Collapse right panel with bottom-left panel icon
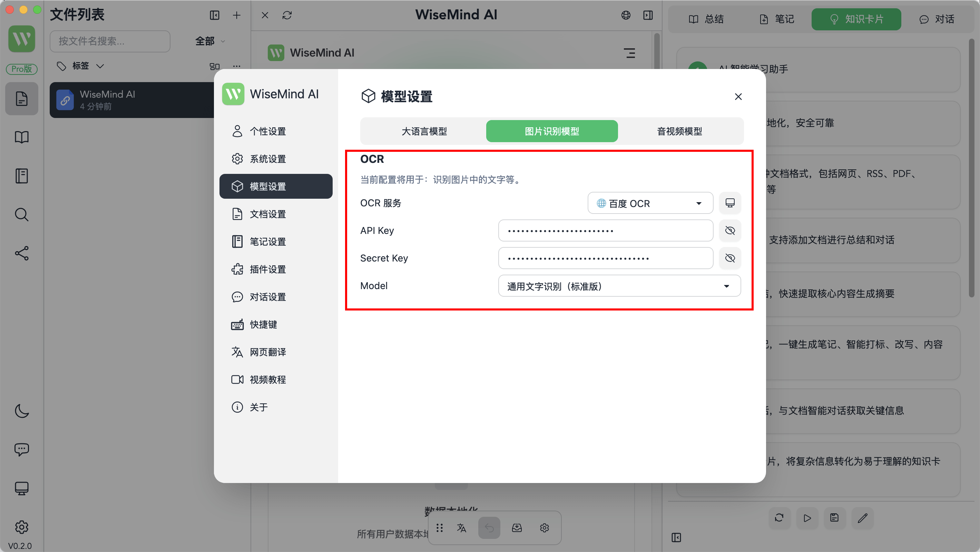This screenshot has width=980, height=552. [676, 538]
